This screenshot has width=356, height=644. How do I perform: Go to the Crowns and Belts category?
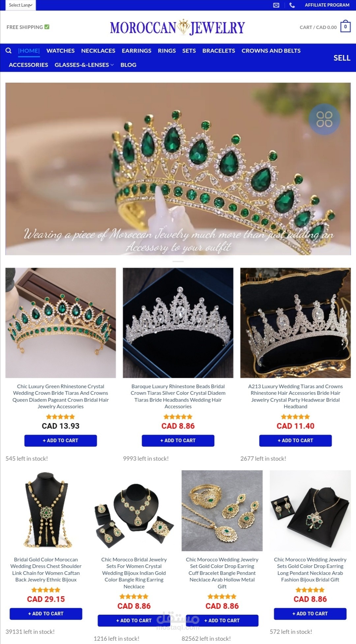pos(271,51)
